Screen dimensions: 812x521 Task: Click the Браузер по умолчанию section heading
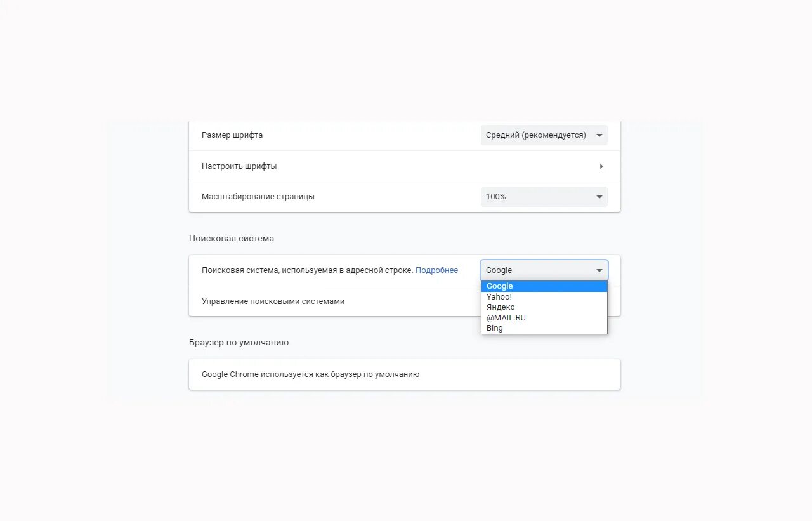pyautogui.click(x=239, y=343)
